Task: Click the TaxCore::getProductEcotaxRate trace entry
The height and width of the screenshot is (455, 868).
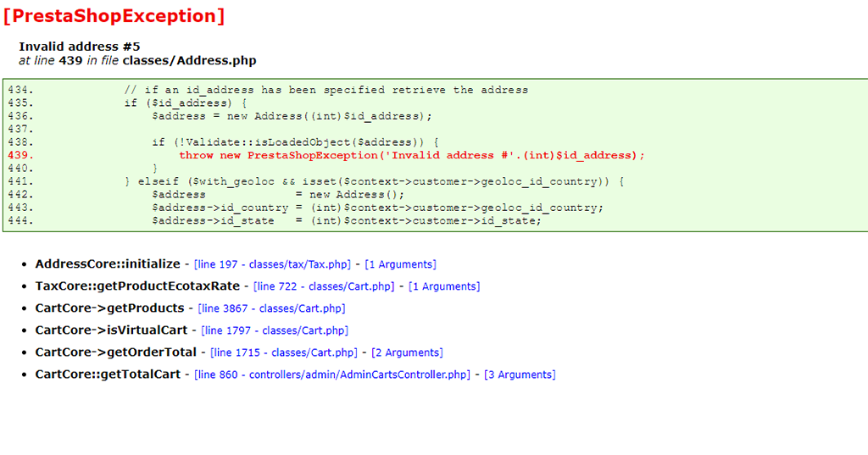Action: click(x=137, y=286)
